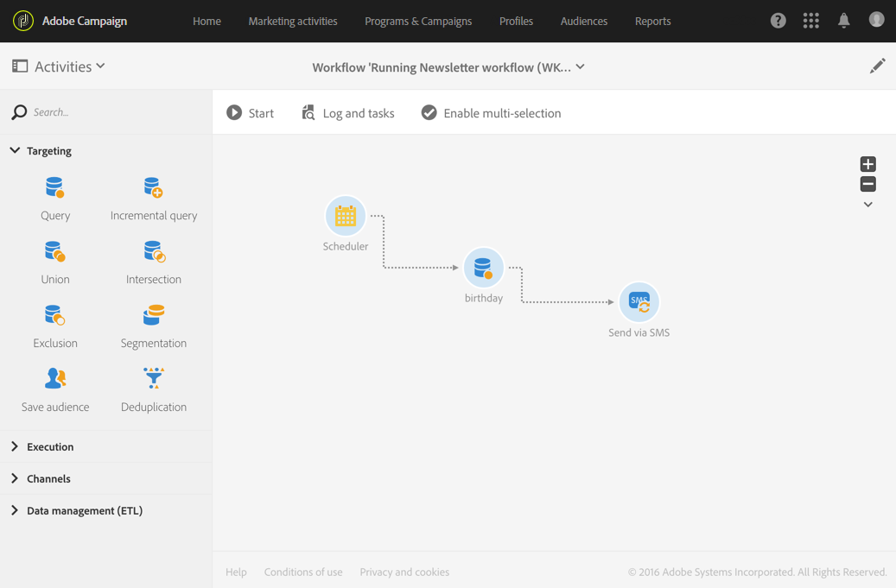The width and height of the screenshot is (896, 588).
Task: Select the Query activity icon
Action: [54, 187]
